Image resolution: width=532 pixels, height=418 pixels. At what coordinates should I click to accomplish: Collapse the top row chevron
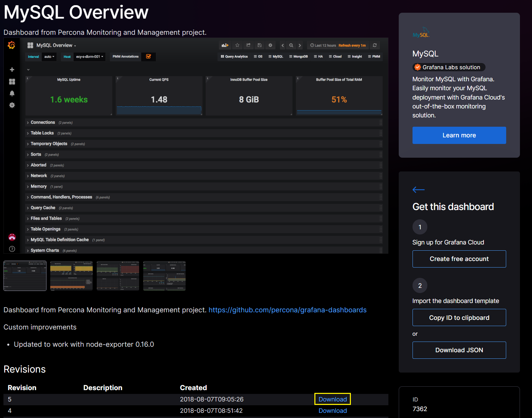point(28,70)
